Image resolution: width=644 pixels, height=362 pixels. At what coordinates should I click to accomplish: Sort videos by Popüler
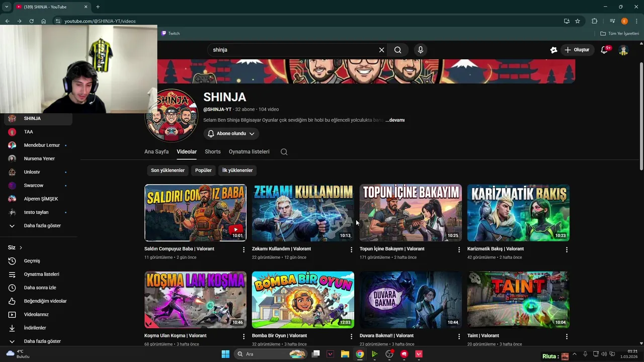203,170
